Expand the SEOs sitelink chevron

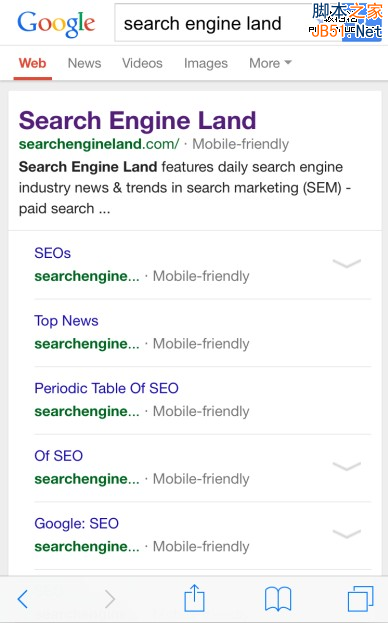click(346, 263)
